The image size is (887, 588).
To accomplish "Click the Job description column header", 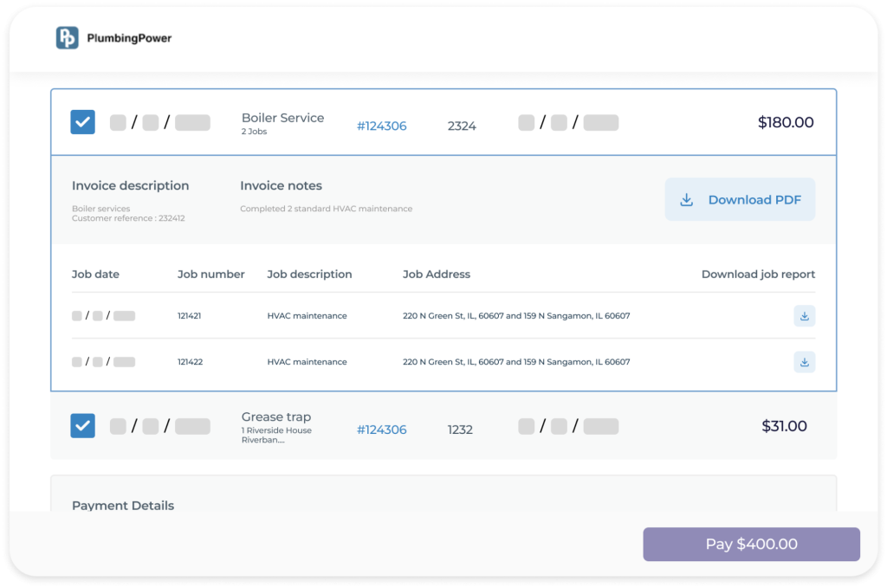I will (309, 275).
